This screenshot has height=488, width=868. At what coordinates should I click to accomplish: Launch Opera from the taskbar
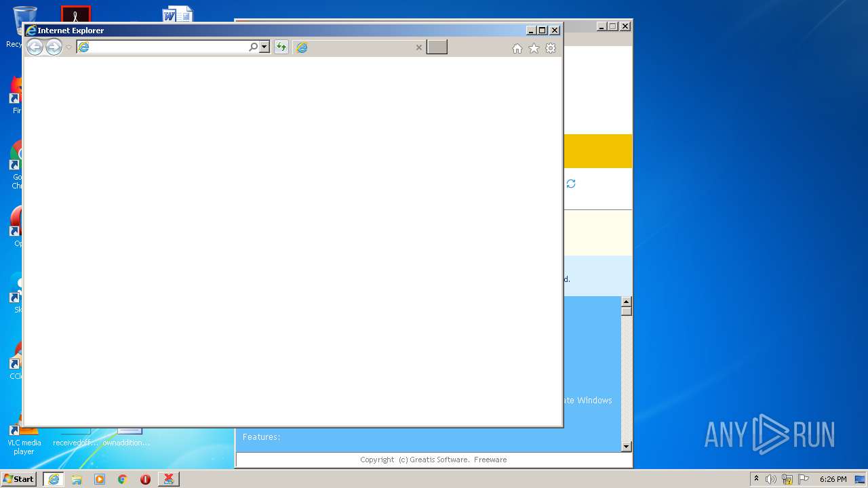pyautogui.click(x=145, y=479)
